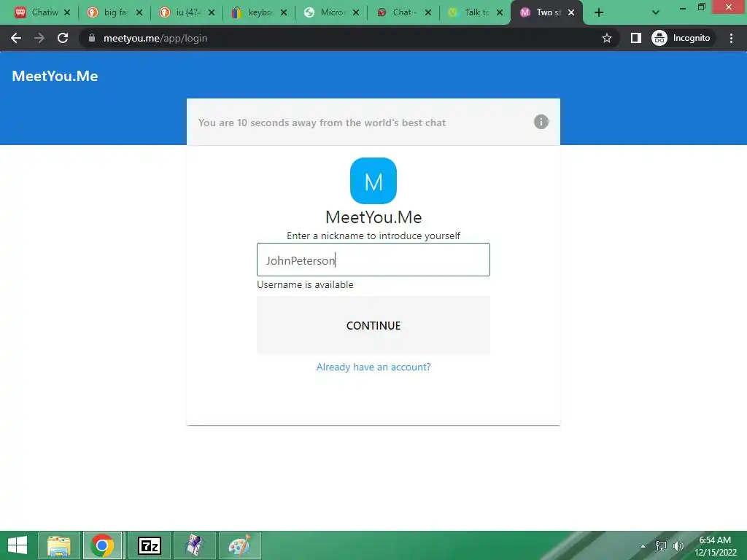Switch to the Chatiw tab
Viewport: 747px width, 560px height.
(x=38, y=12)
